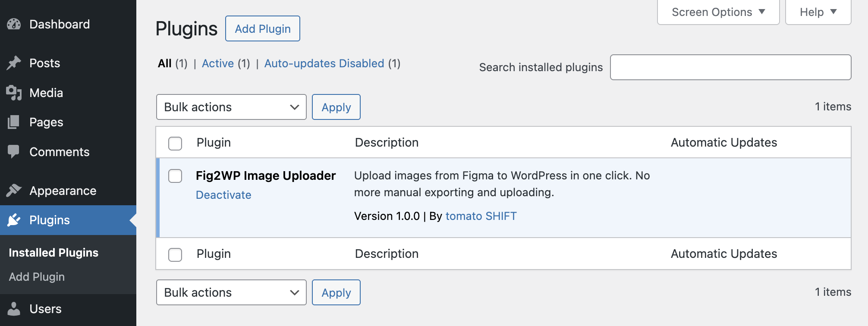Screen dimensions: 868x326
Task: Expand the Help panel
Action: pos(818,12)
